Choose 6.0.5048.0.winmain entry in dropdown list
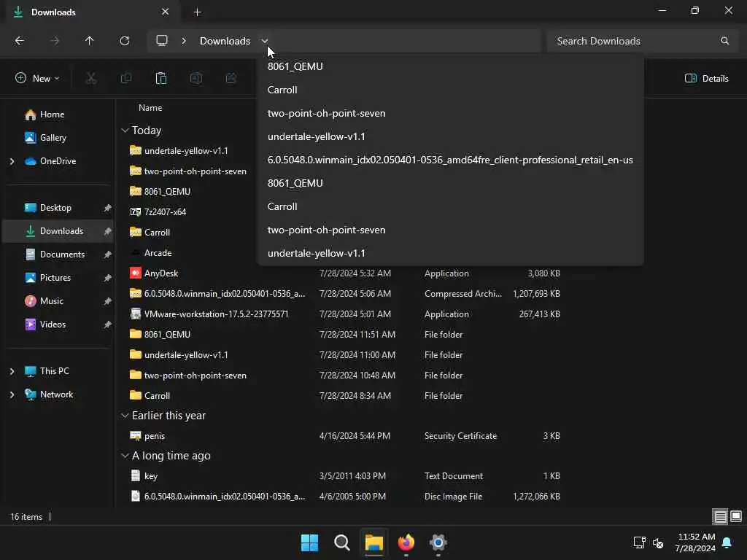 tap(450, 160)
